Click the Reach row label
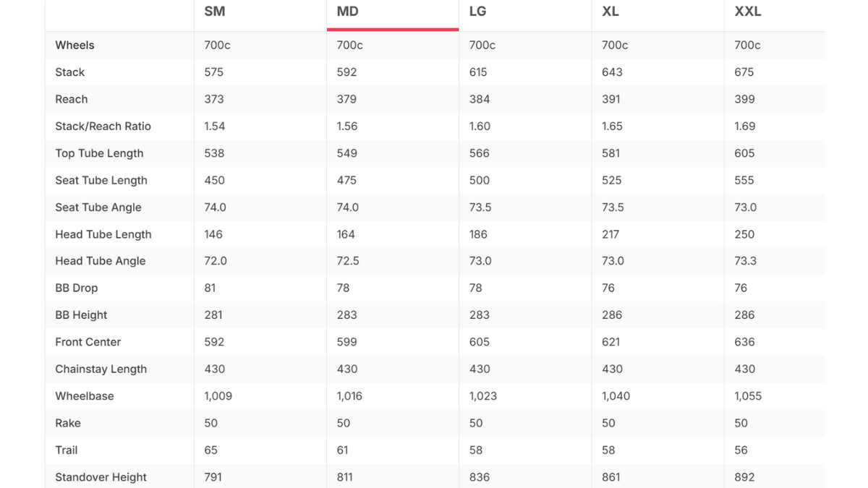 (x=72, y=99)
